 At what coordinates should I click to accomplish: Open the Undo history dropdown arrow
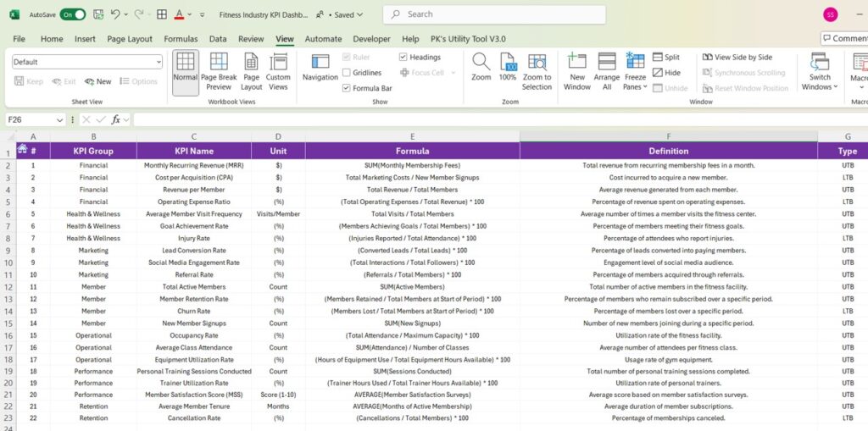(x=126, y=15)
